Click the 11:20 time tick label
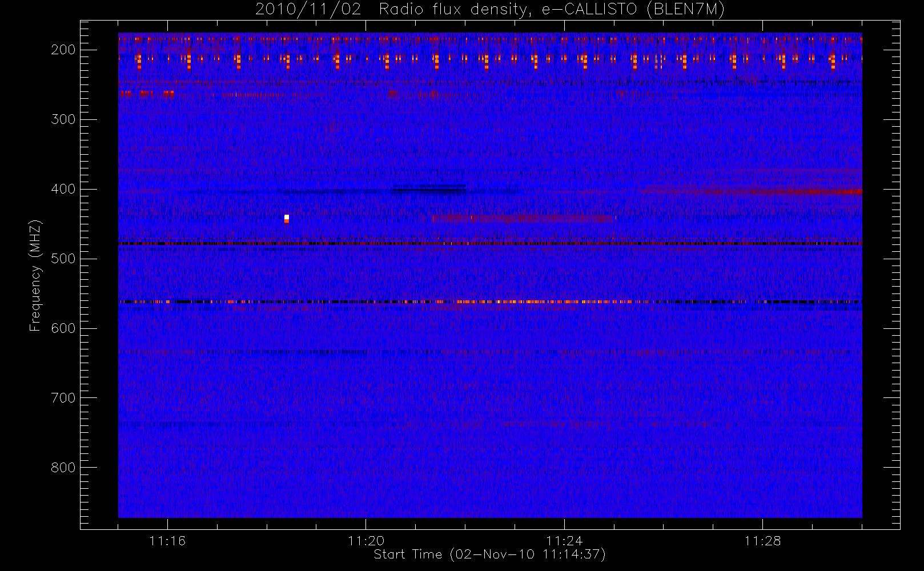The height and width of the screenshot is (571, 924). tap(366, 541)
